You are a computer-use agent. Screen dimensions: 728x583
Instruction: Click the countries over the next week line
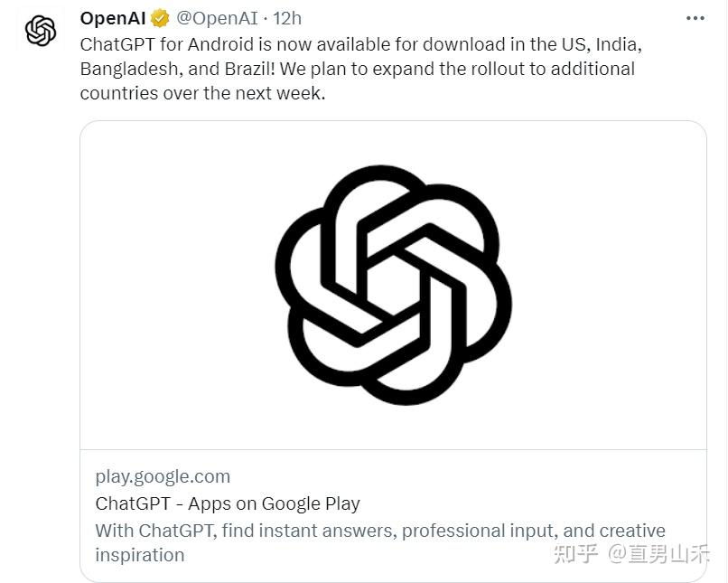pyautogui.click(x=202, y=93)
